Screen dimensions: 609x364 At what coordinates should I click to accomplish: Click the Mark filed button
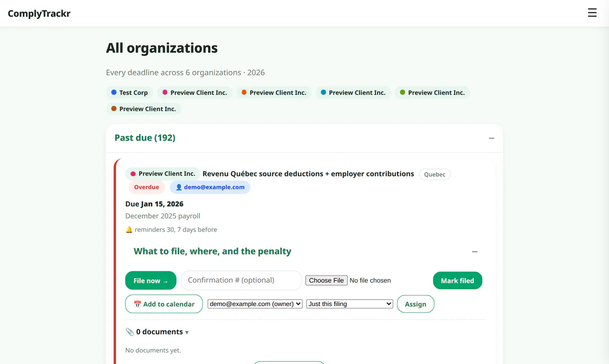(457, 281)
